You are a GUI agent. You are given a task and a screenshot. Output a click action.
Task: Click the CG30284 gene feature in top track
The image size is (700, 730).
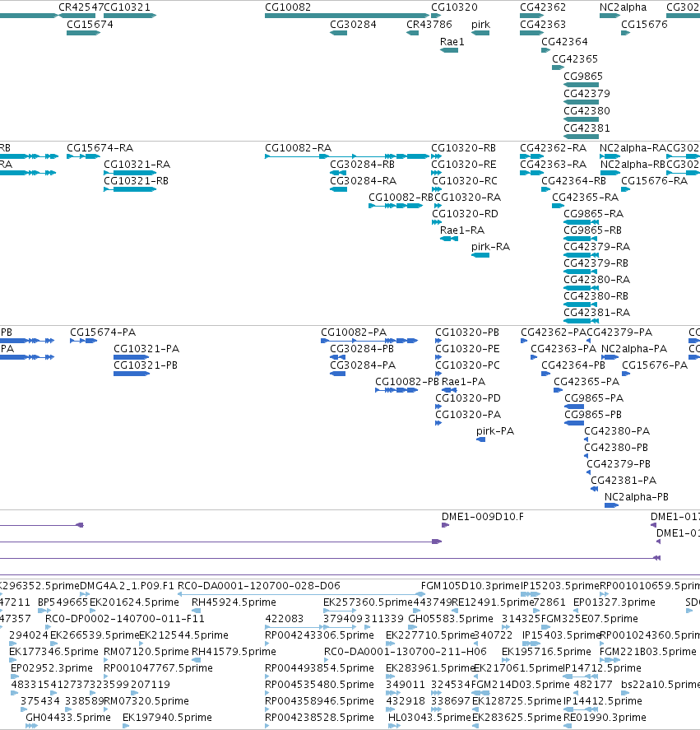[x=338, y=33]
